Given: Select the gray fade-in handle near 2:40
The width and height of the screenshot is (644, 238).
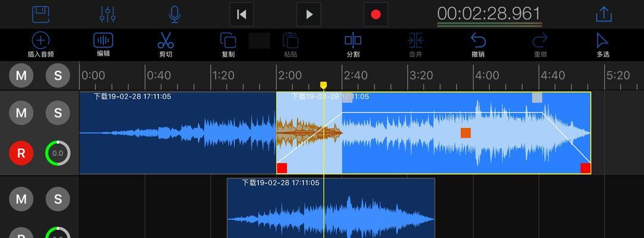Looking at the screenshot, I should tap(348, 98).
